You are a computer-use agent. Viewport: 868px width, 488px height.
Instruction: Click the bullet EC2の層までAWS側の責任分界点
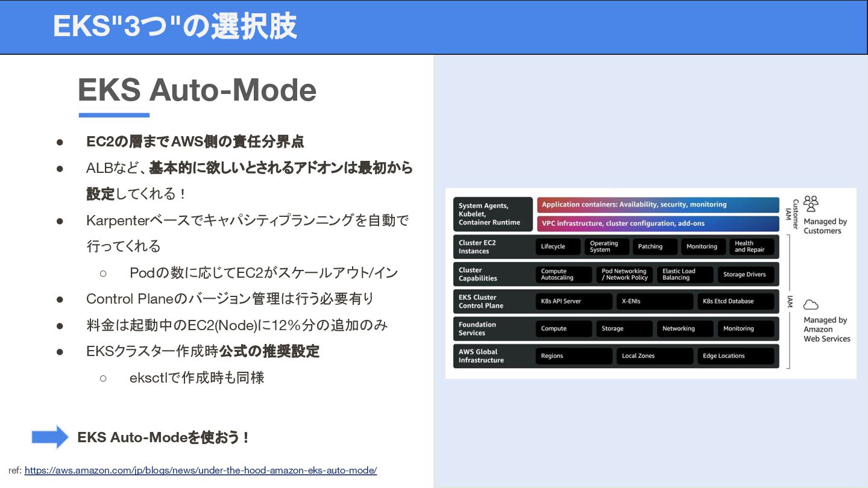195,142
